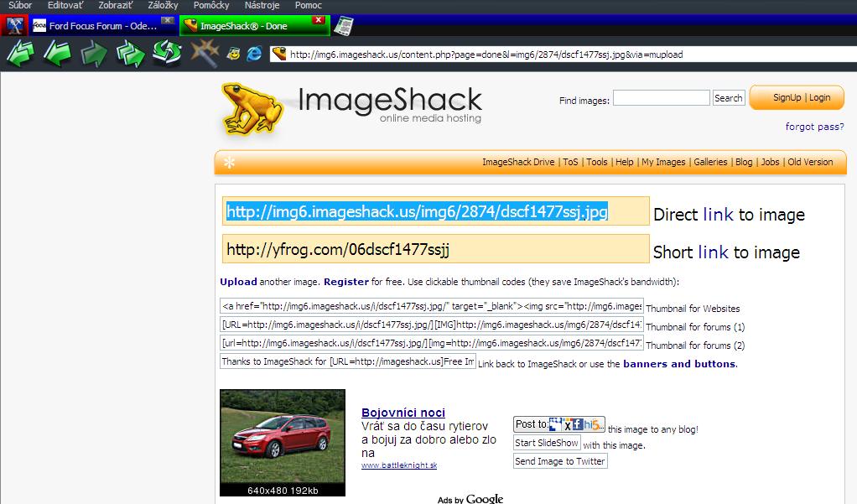Open My Images in the orange navigation bar
Viewport: 857px width, 504px height.
663,162
